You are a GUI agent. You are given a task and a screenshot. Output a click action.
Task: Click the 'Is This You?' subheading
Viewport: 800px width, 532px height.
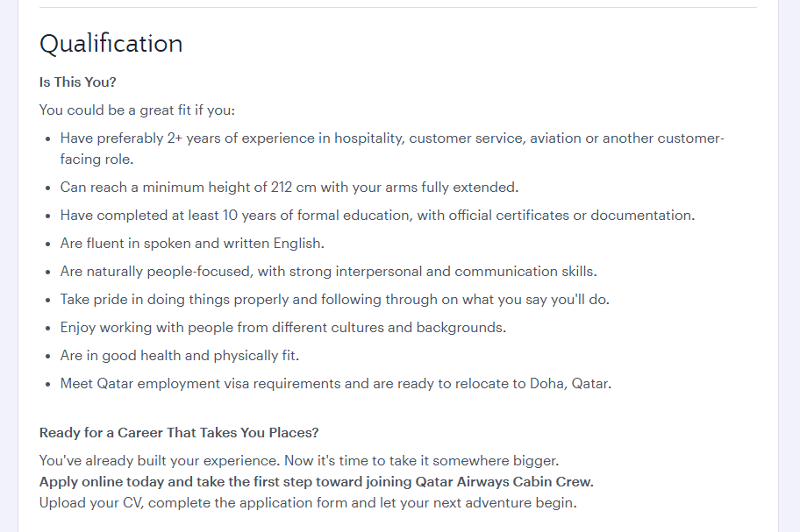click(x=77, y=82)
